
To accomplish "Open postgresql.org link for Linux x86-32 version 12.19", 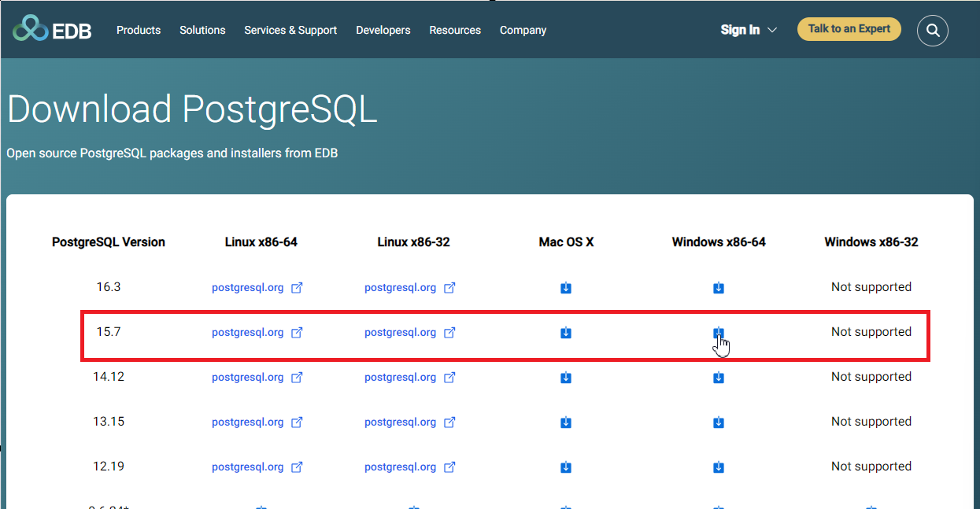I will (400, 467).
